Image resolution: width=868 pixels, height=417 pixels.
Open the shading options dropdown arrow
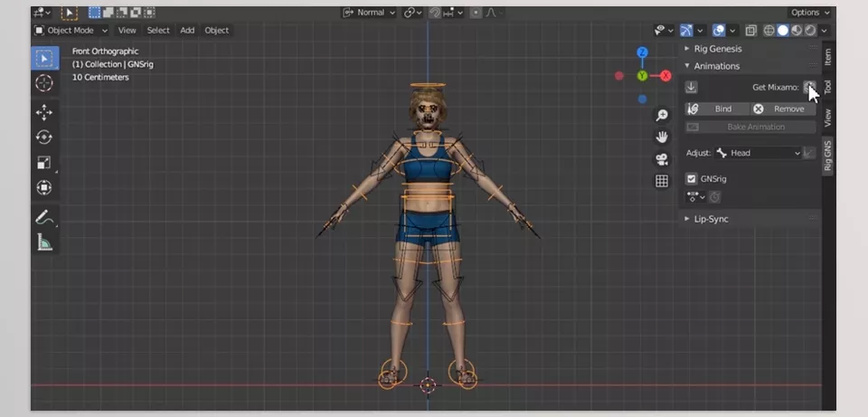(825, 31)
